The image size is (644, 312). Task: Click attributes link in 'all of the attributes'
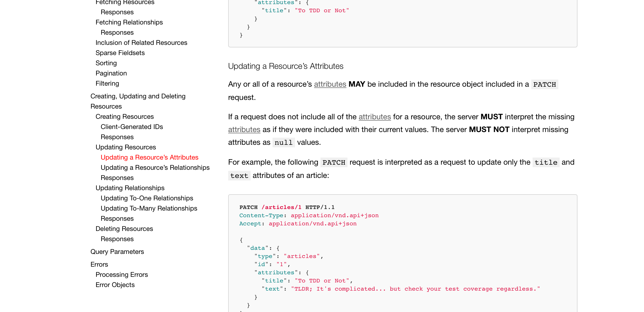tap(375, 117)
